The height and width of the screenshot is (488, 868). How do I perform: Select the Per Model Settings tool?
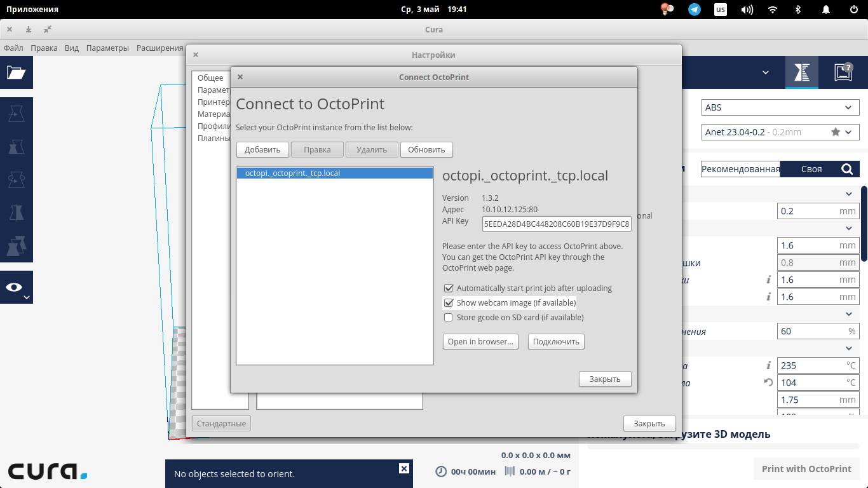pos(16,245)
